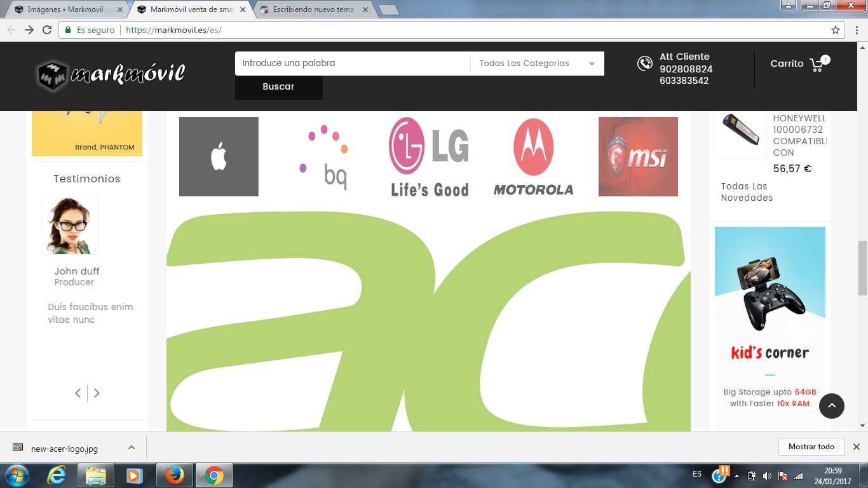Image resolution: width=868 pixels, height=488 pixels.
Task: Click the customer service phone icon
Action: coord(645,63)
